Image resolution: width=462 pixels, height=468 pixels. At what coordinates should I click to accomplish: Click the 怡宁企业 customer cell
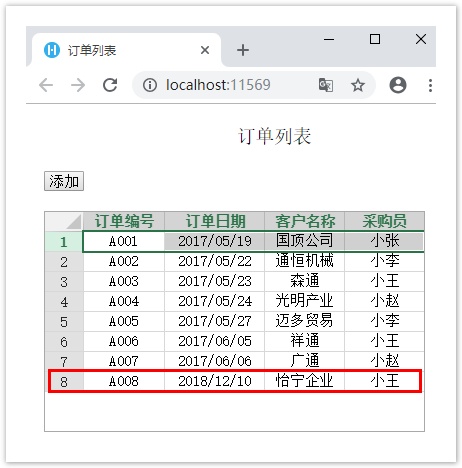pyautogui.click(x=305, y=381)
